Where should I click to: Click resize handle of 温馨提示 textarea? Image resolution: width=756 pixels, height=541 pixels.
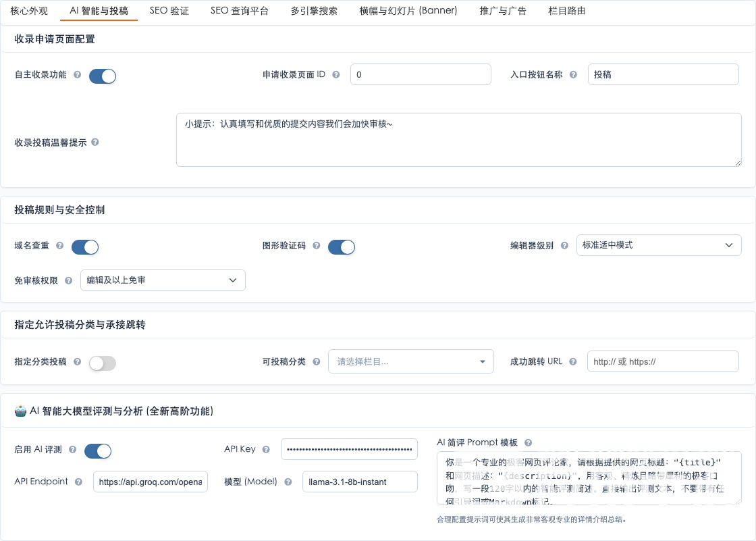pyautogui.click(x=738, y=163)
